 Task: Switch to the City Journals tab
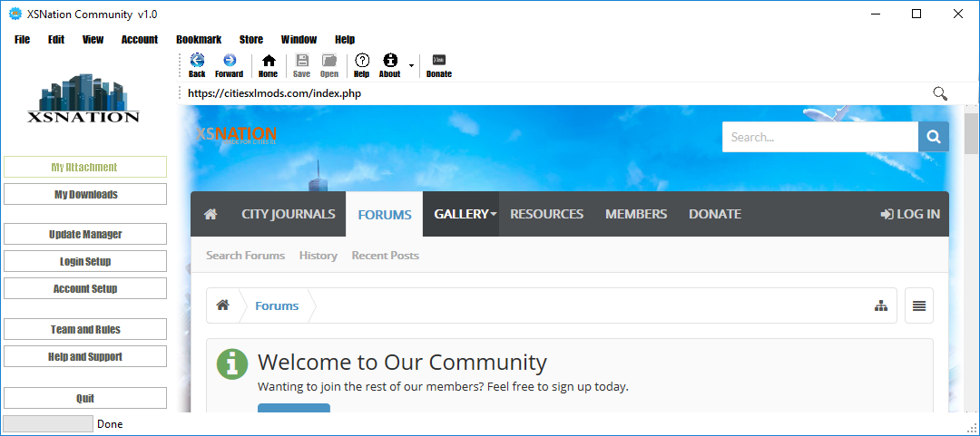coord(289,214)
